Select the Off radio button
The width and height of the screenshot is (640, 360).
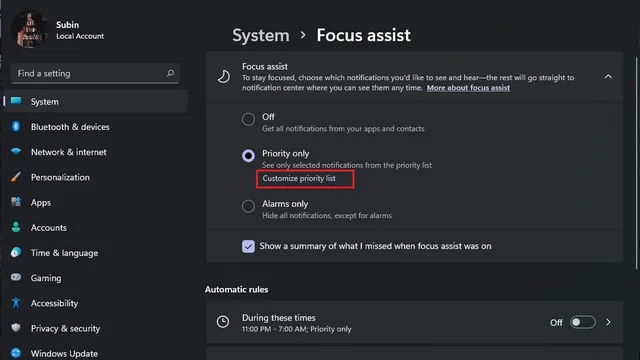coord(248,120)
